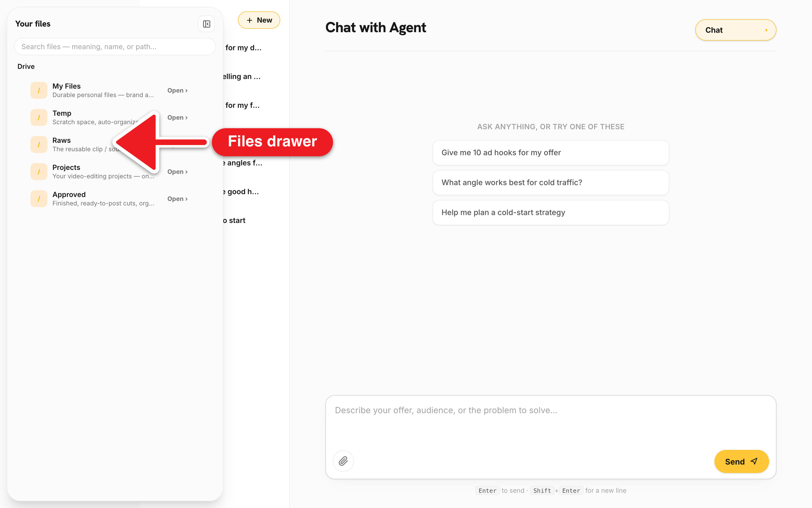
Task: Choose 'Help me plan a cold-start strategy'
Action: pos(551,212)
